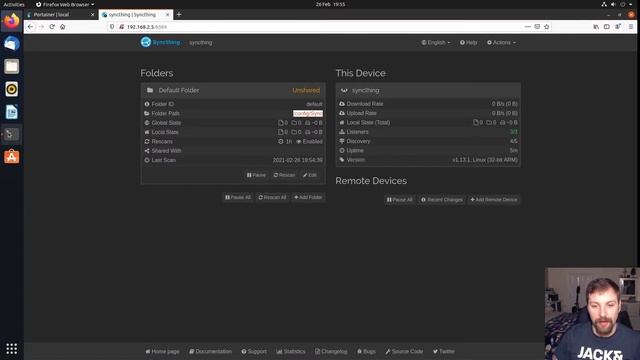The height and width of the screenshot is (360, 640).
Task: Open Rhythmbox from the dock
Action: [x=11, y=89]
